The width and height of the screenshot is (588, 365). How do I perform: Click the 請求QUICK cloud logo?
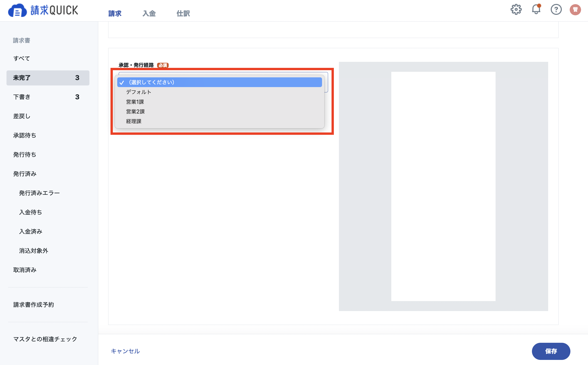tap(43, 10)
